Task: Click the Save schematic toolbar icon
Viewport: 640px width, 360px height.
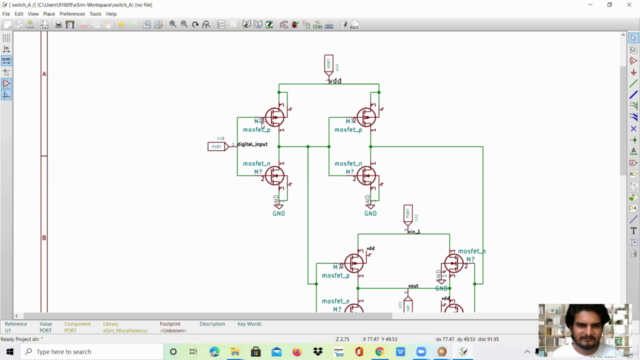Action: point(30,25)
